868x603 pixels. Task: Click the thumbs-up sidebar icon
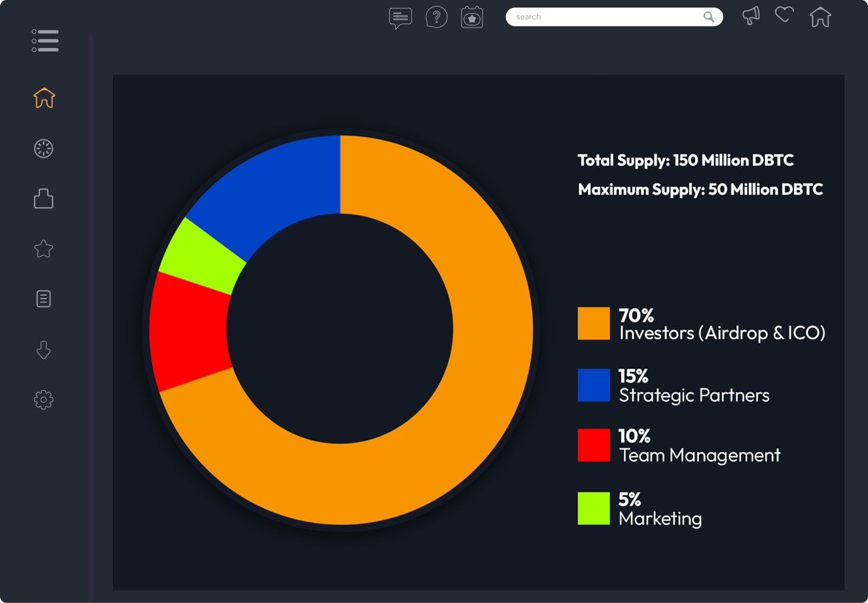(x=43, y=198)
